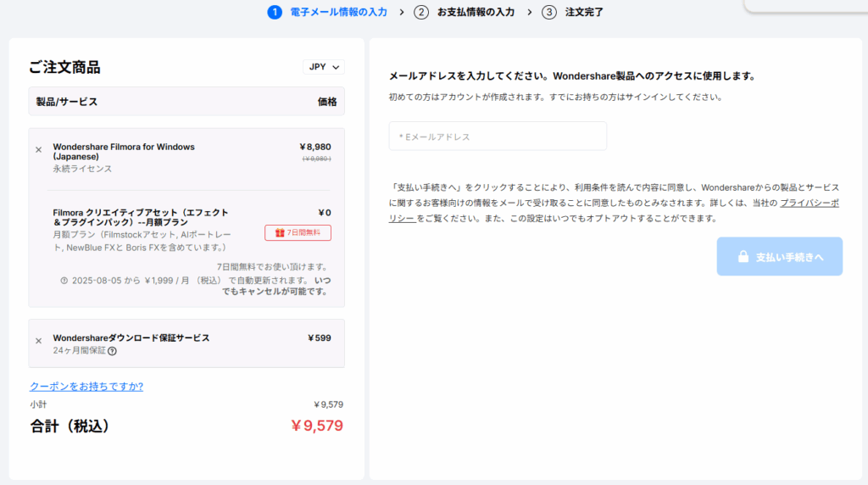868x485 pixels.
Task: Click the info icon before 2025-08-05 renewal note
Action: [x=64, y=281]
